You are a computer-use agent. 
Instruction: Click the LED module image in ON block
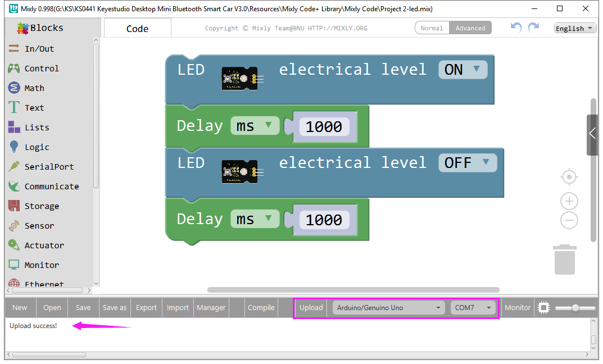click(x=242, y=79)
